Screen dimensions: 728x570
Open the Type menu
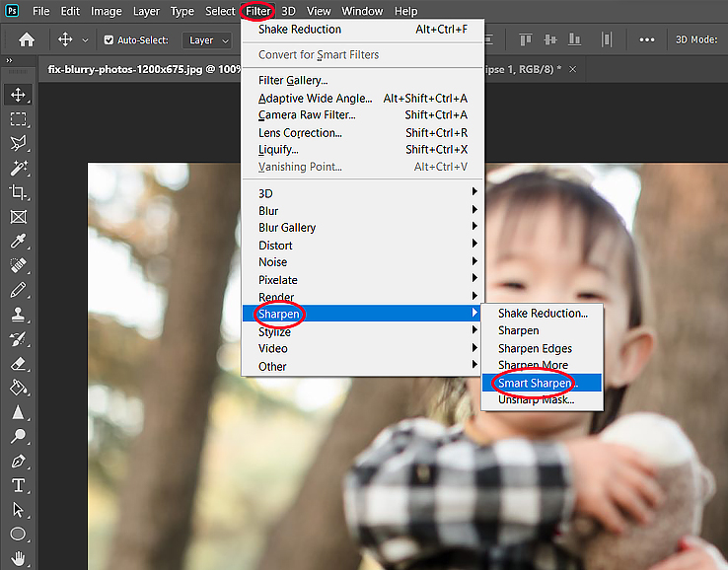[182, 11]
